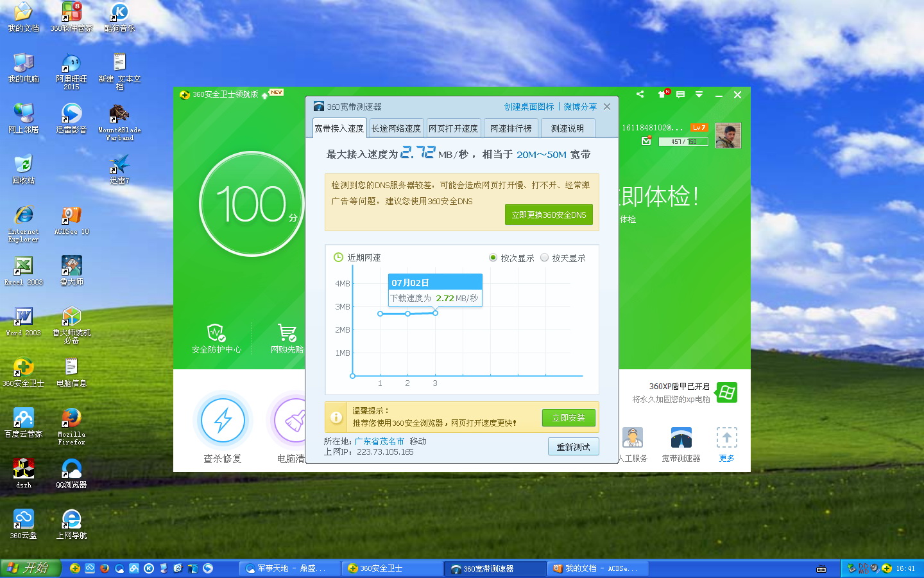The image size is (924, 578).
Task: Open 鲁大师 desktop icon
Action: [71, 266]
